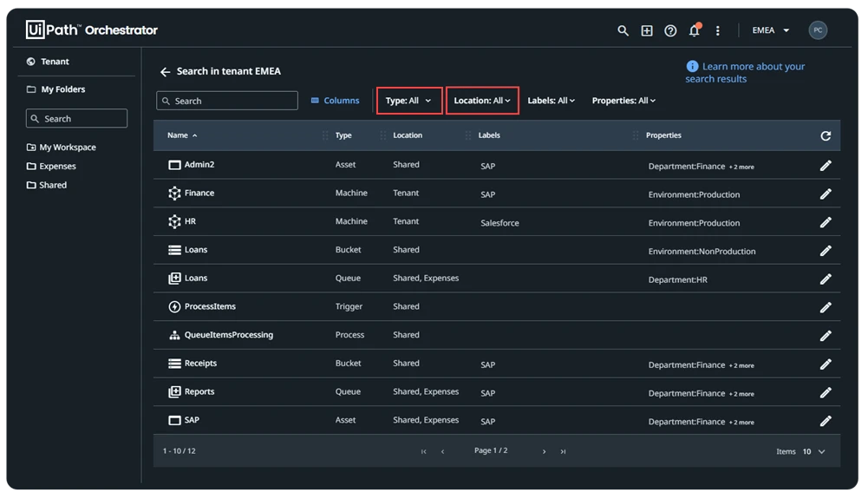Image resolution: width=868 pixels, height=499 pixels.
Task: Open My Folders in sidebar
Action: point(55,89)
